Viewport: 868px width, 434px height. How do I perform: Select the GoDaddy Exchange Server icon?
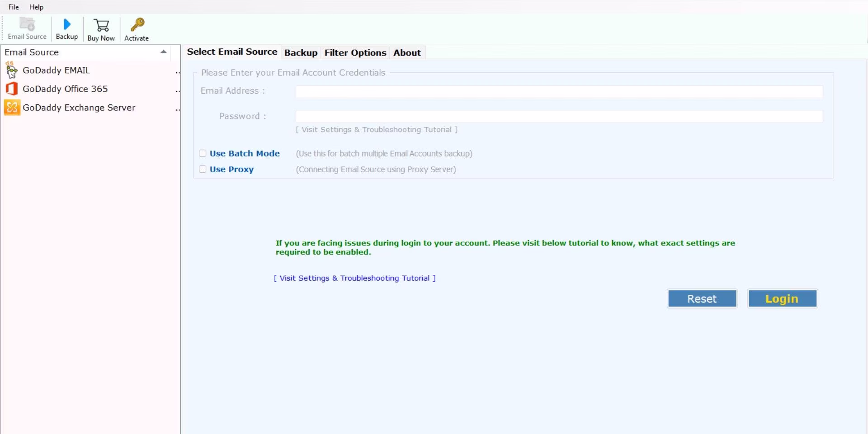pos(12,108)
